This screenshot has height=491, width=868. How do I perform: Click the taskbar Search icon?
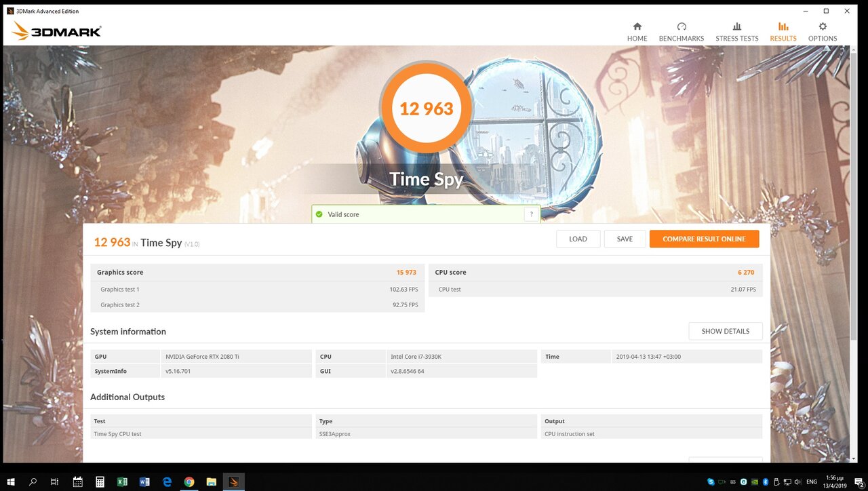click(x=33, y=482)
